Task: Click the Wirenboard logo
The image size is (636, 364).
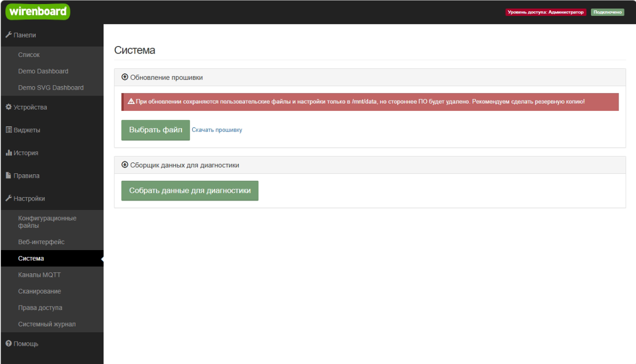Action: tap(37, 11)
